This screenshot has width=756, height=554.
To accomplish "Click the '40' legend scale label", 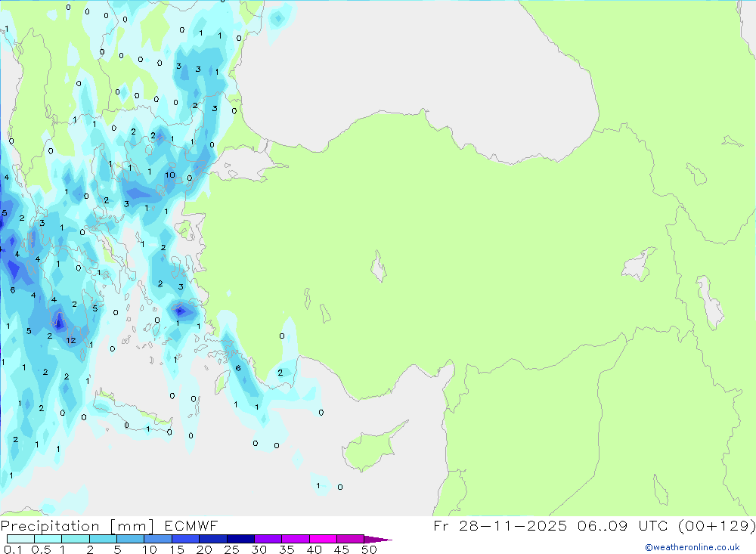I will point(314,549).
